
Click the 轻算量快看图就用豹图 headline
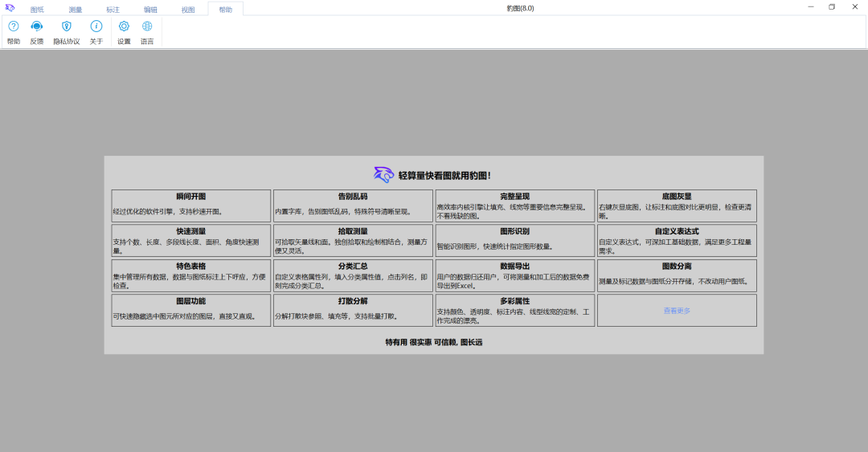pos(444,176)
